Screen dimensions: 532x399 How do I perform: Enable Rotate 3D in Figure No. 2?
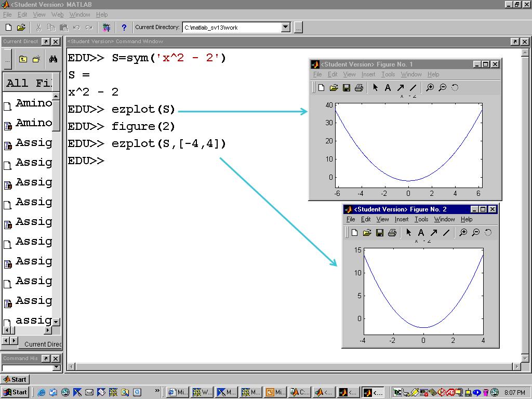point(488,232)
